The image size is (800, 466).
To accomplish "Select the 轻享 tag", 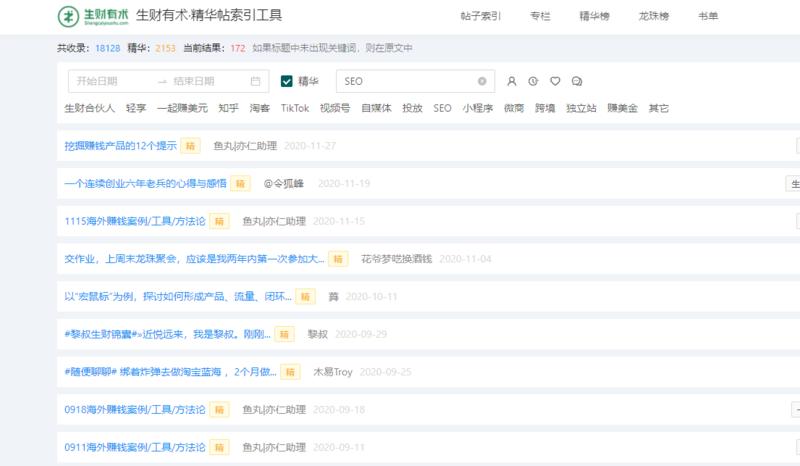I will point(136,108).
